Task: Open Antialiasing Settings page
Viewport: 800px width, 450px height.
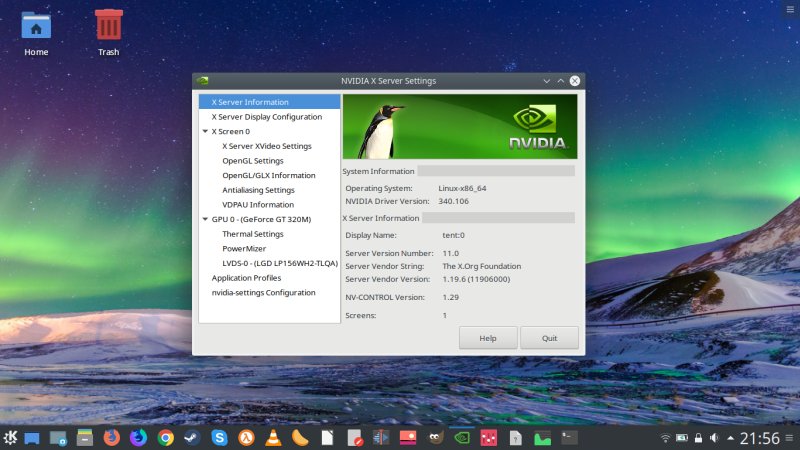Action: pos(258,190)
